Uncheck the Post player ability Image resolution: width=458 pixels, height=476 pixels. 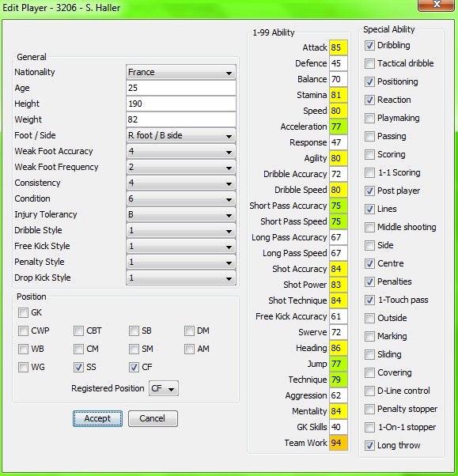coord(369,191)
